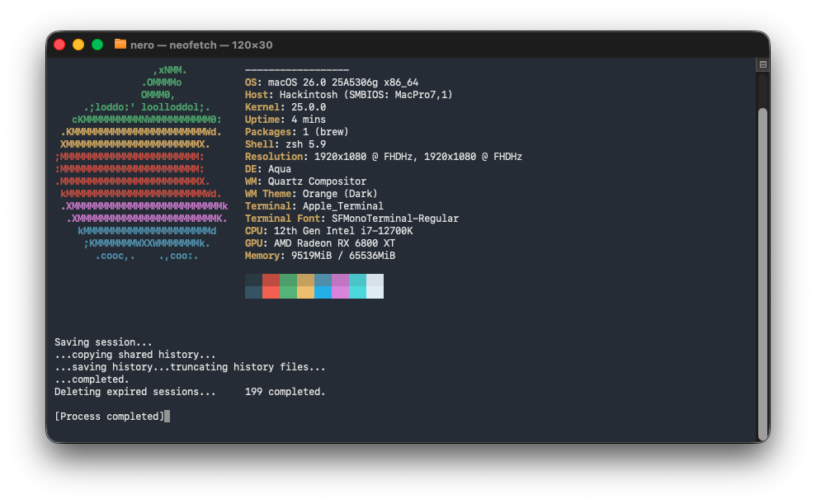
Task: Click the '...saving history...truncating history files...' line
Action: [x=190, y=367]
